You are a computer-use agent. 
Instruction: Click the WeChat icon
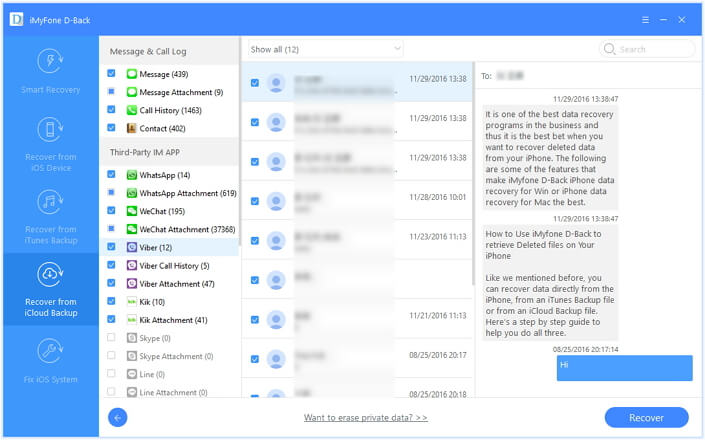coord(131,211)
